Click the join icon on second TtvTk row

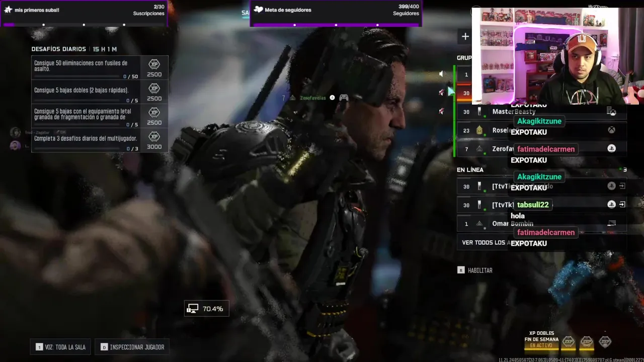point(622,205)
